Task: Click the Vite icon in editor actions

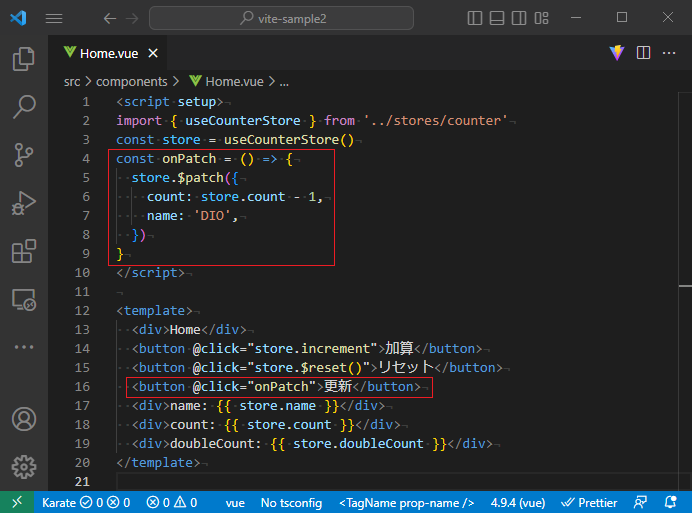Action: tap(617, 53)
